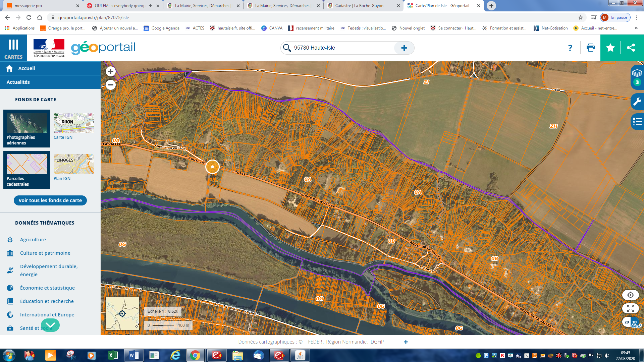Click the print map icon
The image size is (644, 362).
click(590, 48)
